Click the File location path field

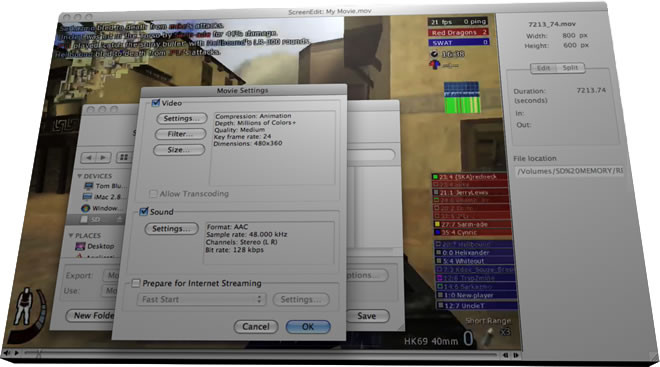pos(569,171)
